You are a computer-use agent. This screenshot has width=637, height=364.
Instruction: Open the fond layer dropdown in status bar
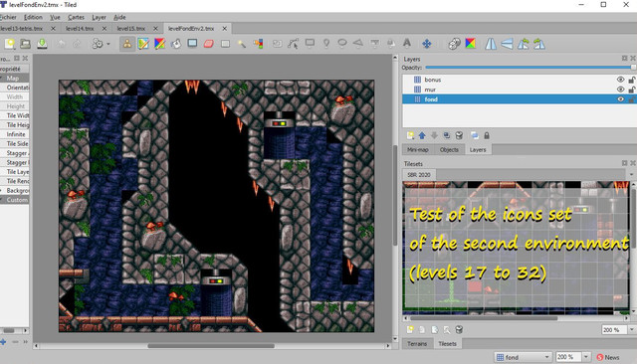(x=523, y=357)
